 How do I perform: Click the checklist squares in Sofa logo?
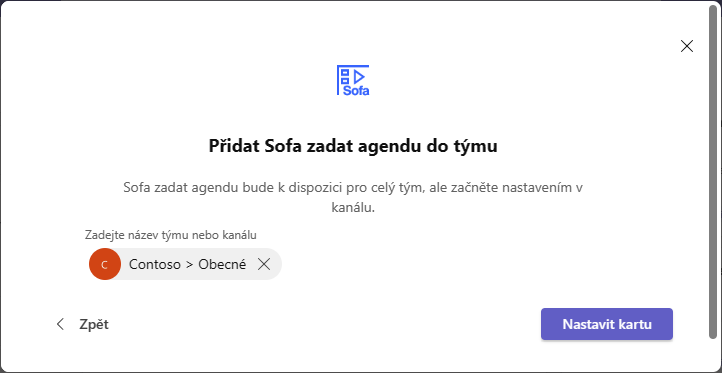tap(345, 76)
